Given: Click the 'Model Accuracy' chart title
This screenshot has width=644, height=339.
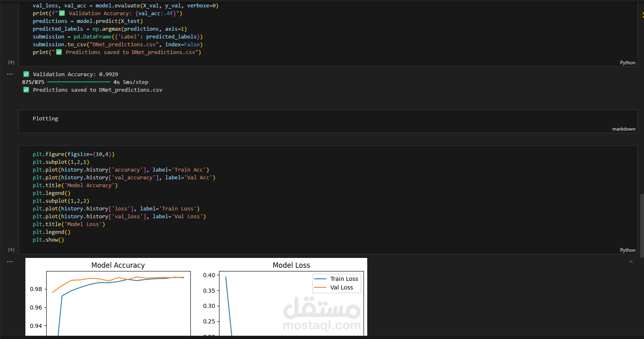Looking at the screenshot, I should (x=118, y=265).
